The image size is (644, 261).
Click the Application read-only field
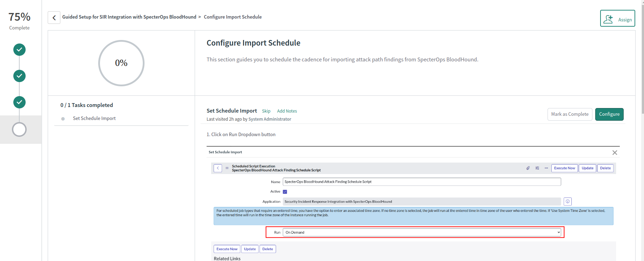pos(422,202)
